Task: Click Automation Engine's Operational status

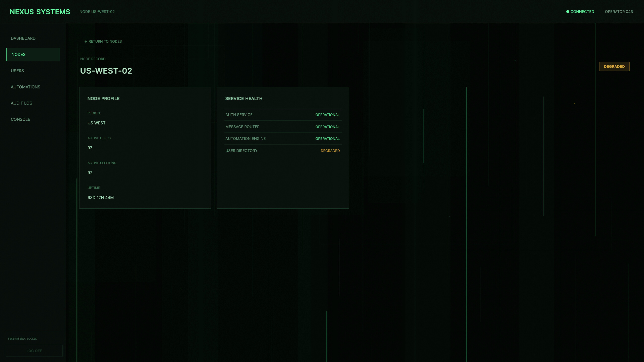Action: coord(327,139)
